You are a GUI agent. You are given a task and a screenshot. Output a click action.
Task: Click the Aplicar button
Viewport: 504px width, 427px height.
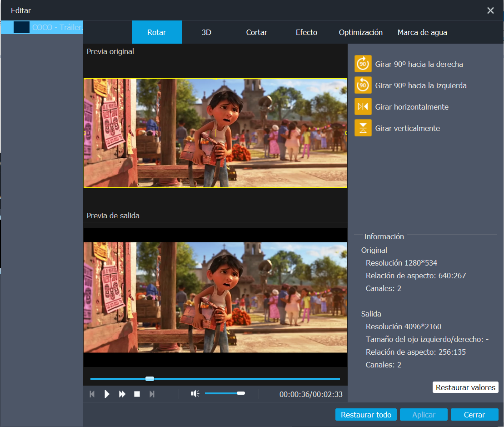[x=424, y=415]
